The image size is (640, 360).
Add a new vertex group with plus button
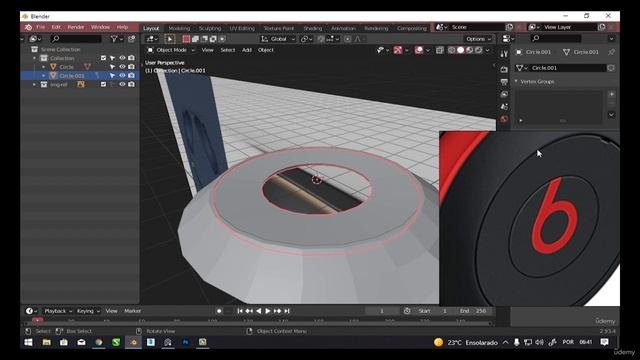click(x=611, y=94)
